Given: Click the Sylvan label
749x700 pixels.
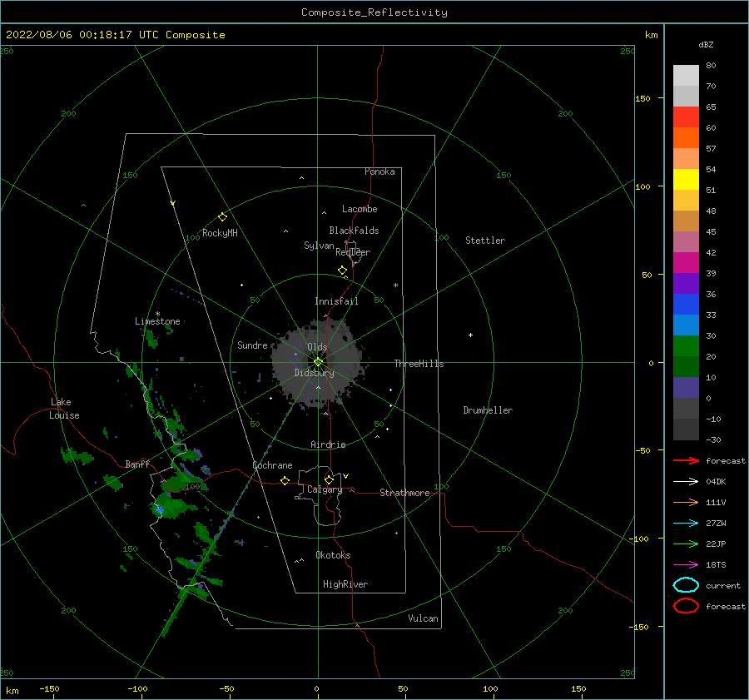Looking at the screenshot, I should (x=319, y=246).
